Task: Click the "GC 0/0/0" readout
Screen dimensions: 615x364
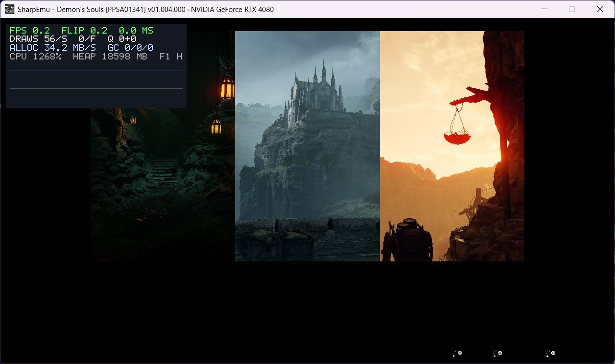Action: coord(130,47)
